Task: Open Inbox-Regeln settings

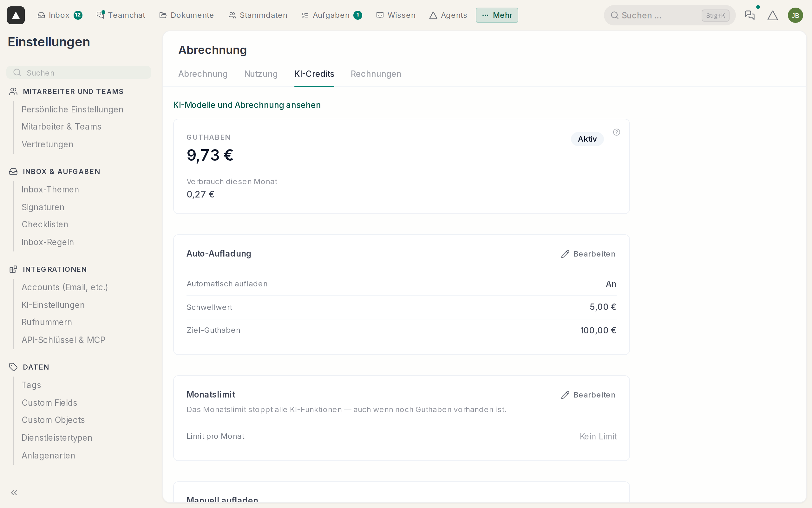Action: (48, 242)
